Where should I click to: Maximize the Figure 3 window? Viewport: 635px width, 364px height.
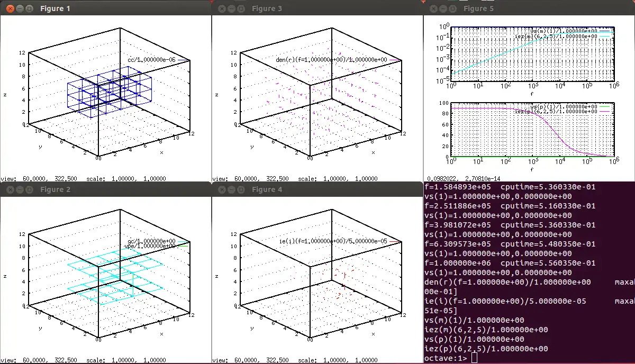[241, 8]
